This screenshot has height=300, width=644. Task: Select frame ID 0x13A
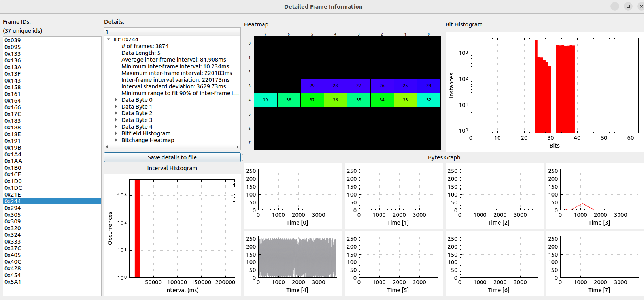point(52,67)
